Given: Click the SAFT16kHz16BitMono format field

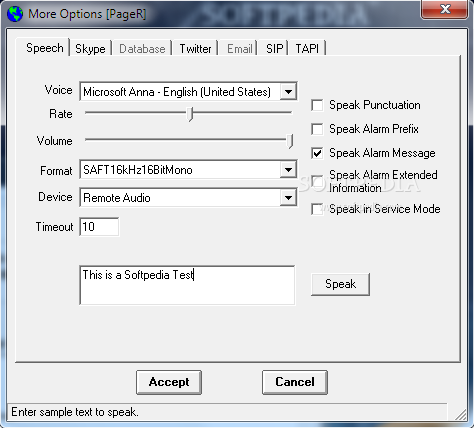Looking at the screenshot, I should pyautogui.click(x=188, y=170).
